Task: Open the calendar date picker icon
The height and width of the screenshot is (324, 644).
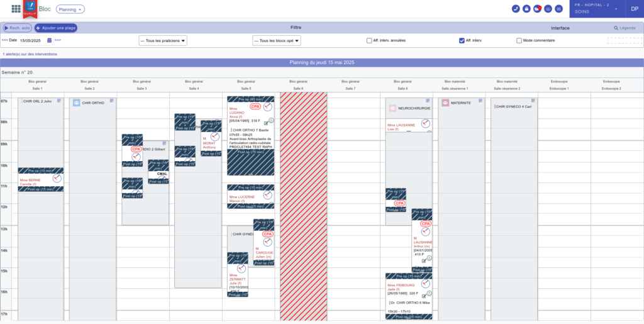Action: tap(50, 40)
